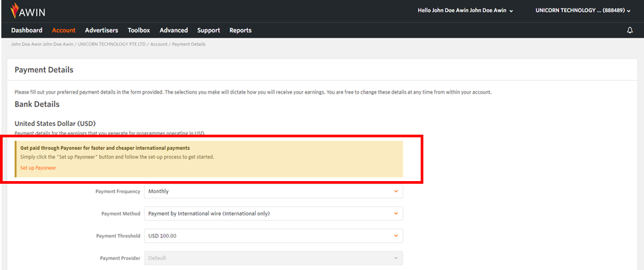Viewport: 644px width, 270px height.
Task: Click the Account breadcrumb link
Action: [x=158, y=44]
